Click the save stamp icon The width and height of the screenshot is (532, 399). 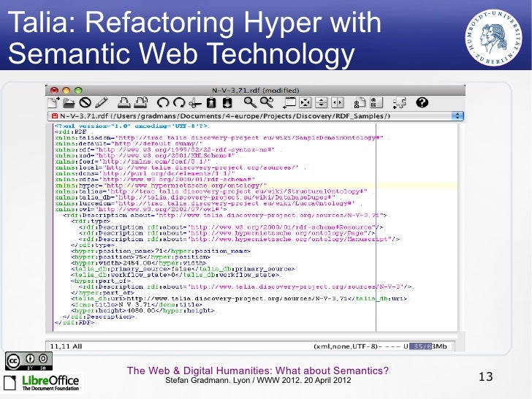coord(123,102)
